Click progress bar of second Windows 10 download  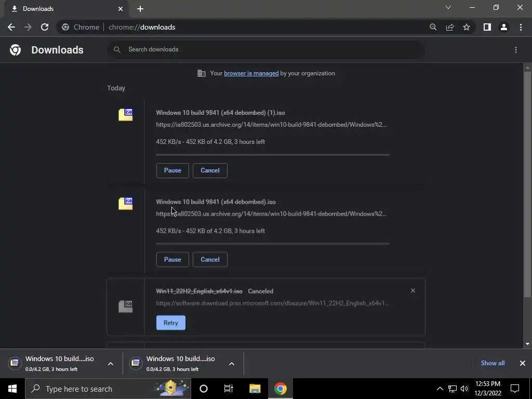(273, 244)
